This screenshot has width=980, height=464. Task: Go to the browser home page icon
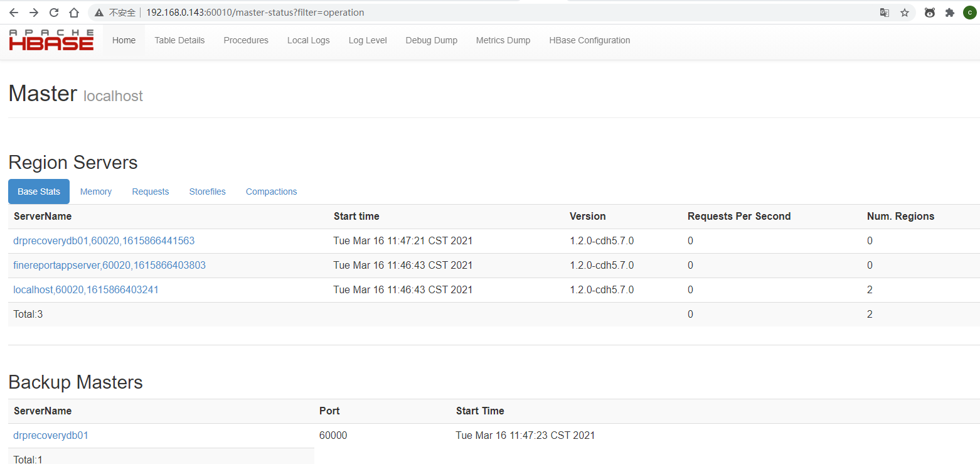tap(74, 13)
